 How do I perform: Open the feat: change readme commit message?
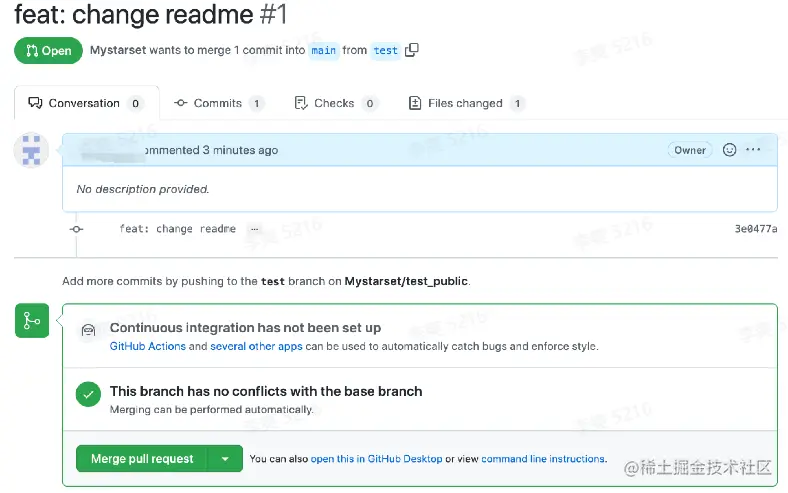point(177,229)
